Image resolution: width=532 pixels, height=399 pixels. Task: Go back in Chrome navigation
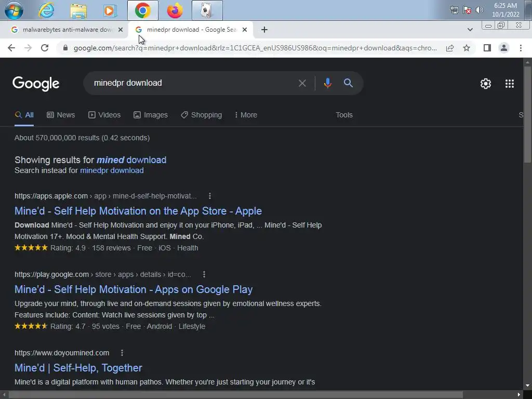(11, 48)
